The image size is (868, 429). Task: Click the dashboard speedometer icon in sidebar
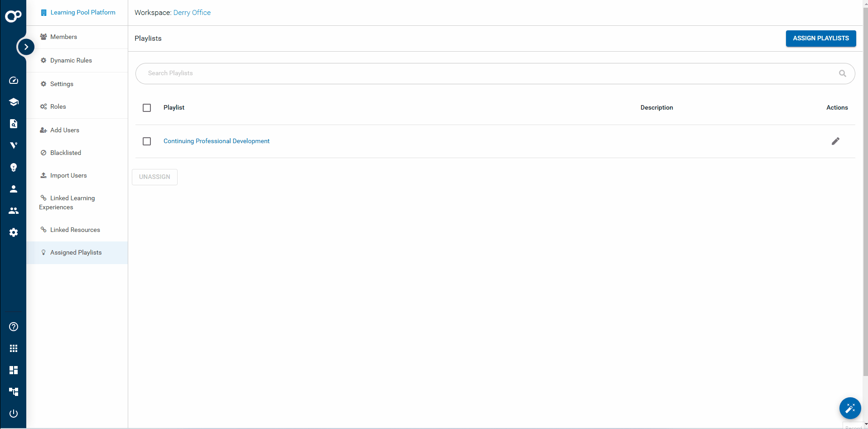click(x=14, y=81)
